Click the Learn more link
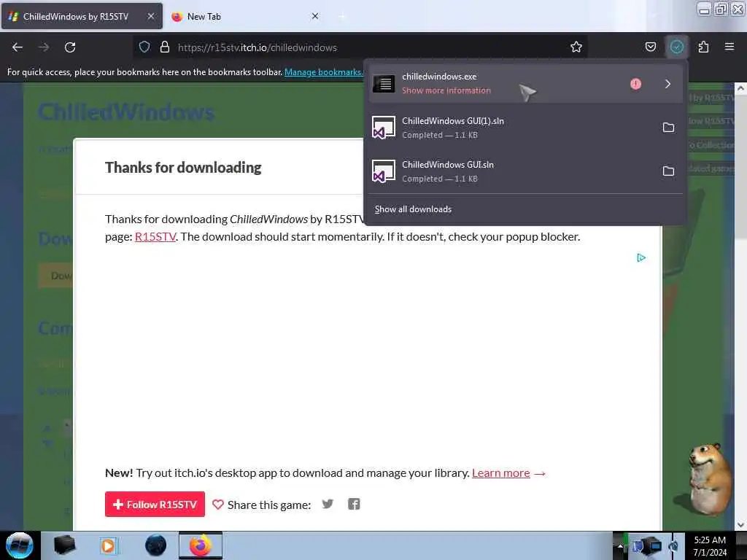Image resolution: width=747 pixels, height=560 pixels. 500,472
